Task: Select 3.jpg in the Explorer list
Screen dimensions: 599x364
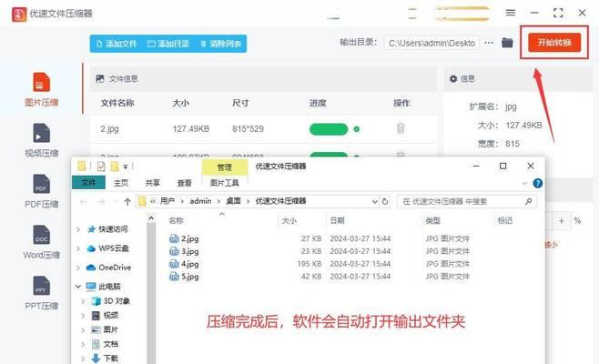Action: (190, 251)
